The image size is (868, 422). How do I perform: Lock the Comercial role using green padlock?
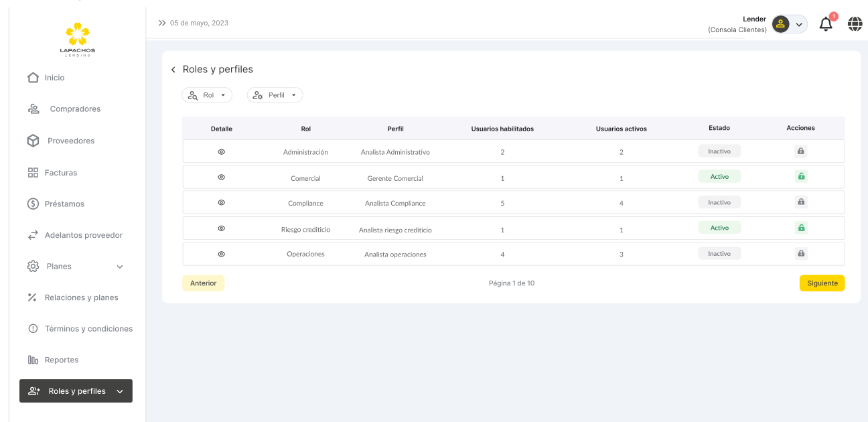tap(801, 177)
